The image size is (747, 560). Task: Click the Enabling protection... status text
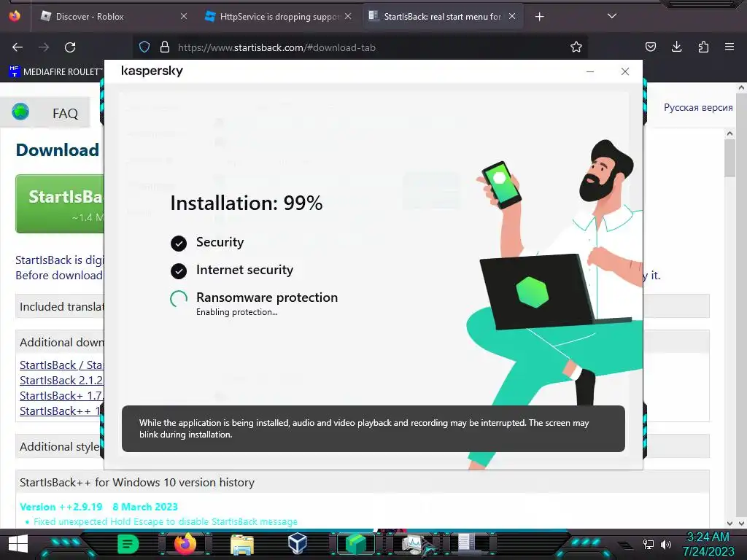coord(237,312)
